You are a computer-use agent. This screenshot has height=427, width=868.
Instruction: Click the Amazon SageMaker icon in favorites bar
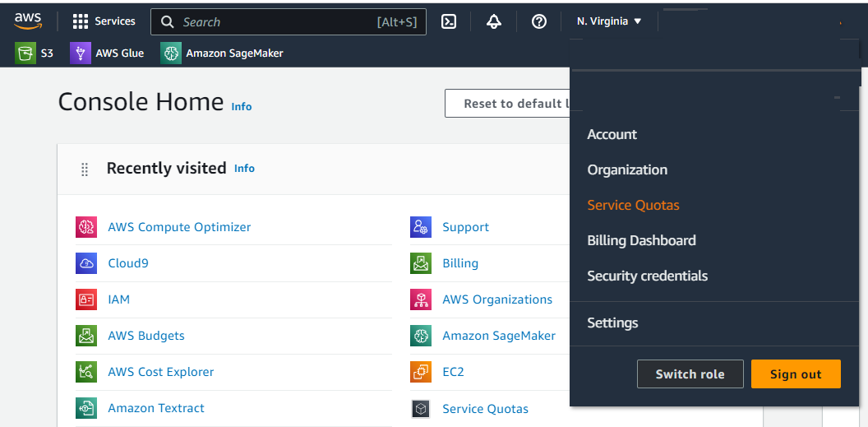point(170,53)
